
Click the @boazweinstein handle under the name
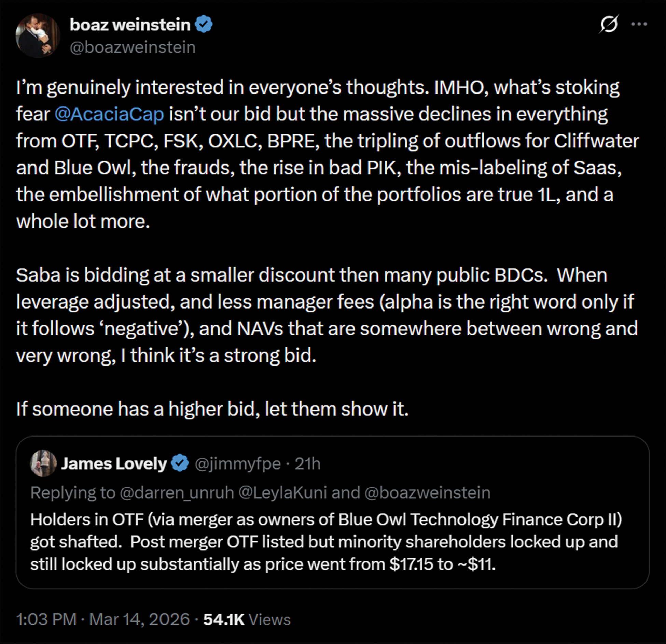(x=133, y=47)
